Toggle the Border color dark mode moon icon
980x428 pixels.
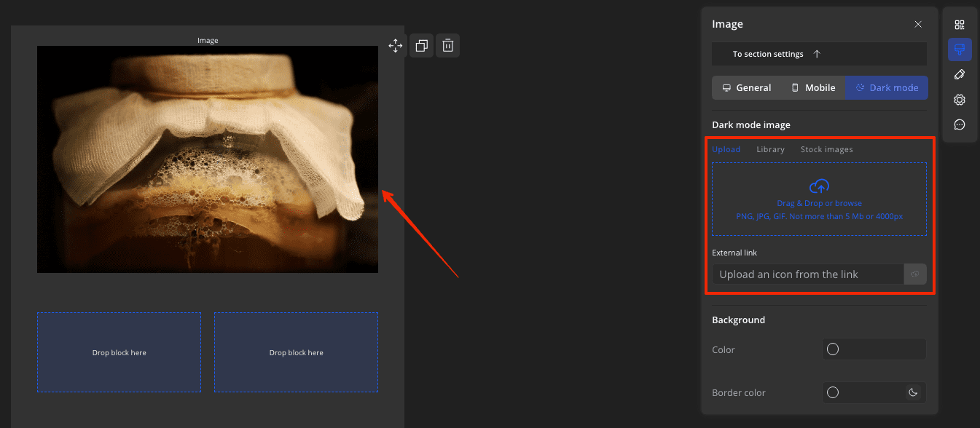tap(913, 392)
